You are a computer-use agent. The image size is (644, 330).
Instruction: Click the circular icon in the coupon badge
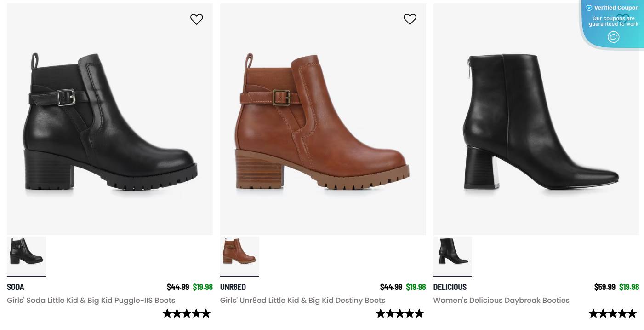(613, 37)
